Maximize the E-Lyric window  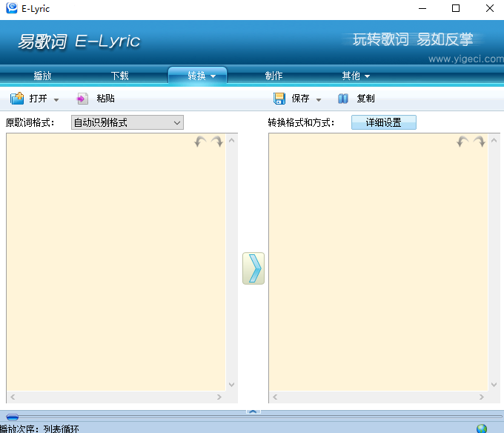(456, 8)
